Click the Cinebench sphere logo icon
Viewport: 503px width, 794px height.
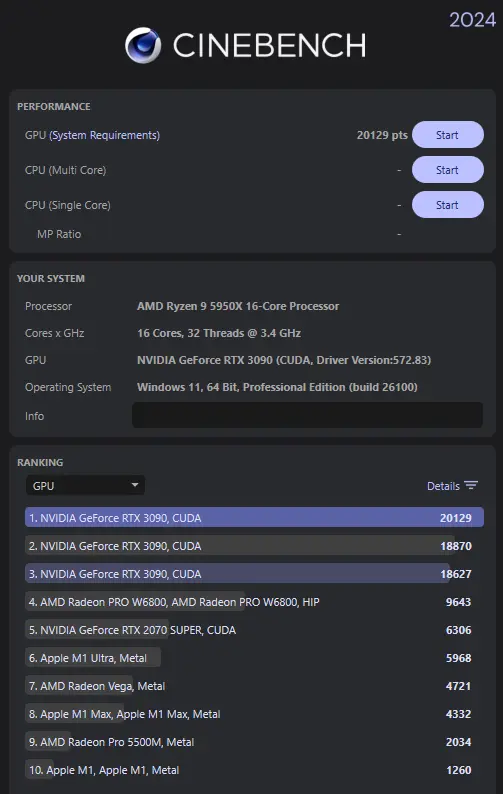point(143,45)
